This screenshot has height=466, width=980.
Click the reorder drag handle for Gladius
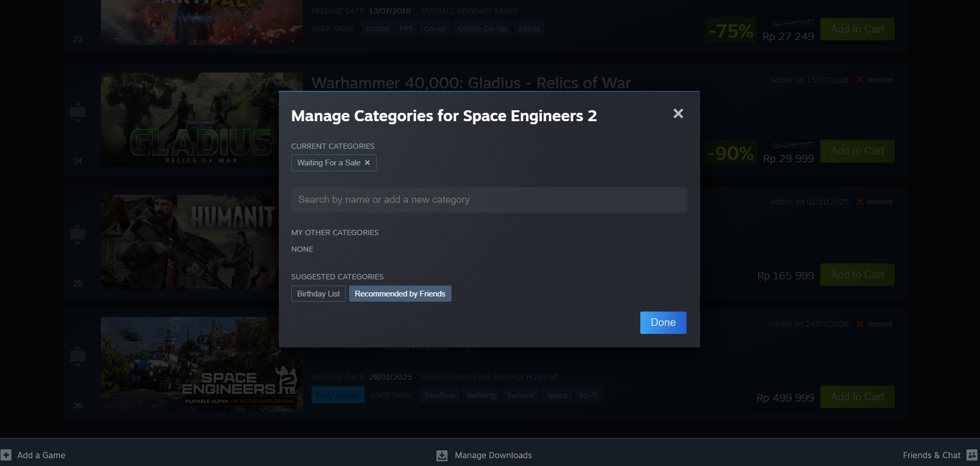pyautogui.click(x=78, y=112)
